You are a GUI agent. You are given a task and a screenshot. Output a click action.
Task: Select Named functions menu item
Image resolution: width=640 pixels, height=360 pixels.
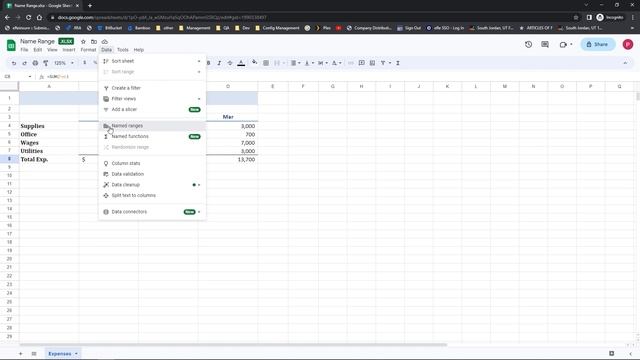point(152,136)
